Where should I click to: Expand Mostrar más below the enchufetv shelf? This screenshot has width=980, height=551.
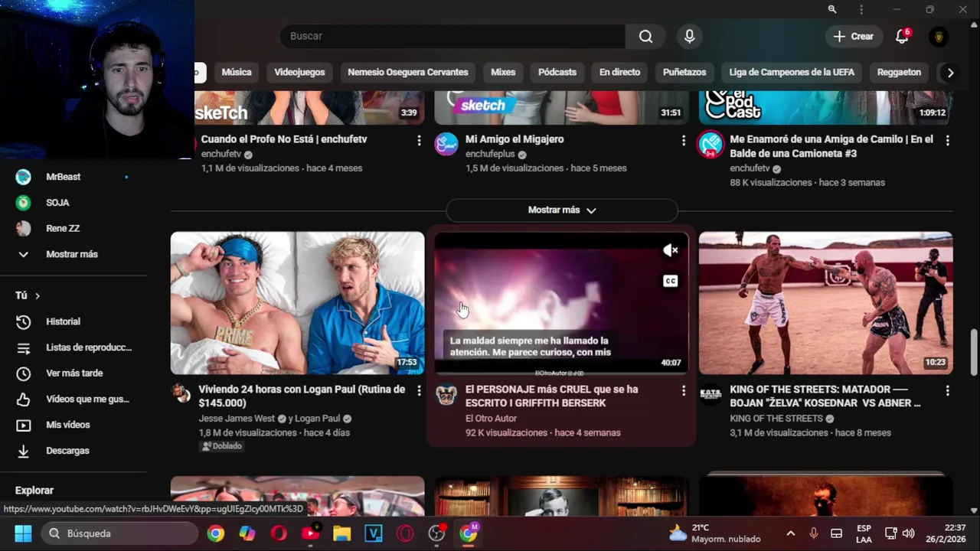tap(561, 210)
